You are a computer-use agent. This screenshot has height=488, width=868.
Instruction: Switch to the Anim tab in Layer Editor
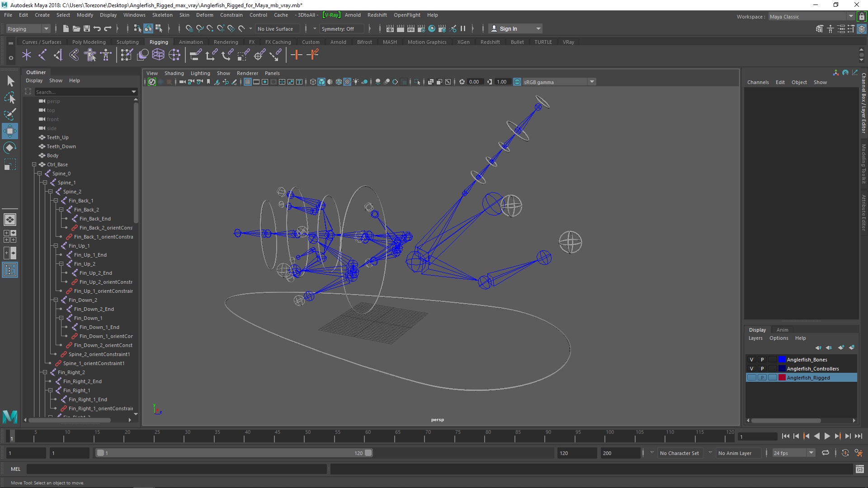tap(782, 330)
